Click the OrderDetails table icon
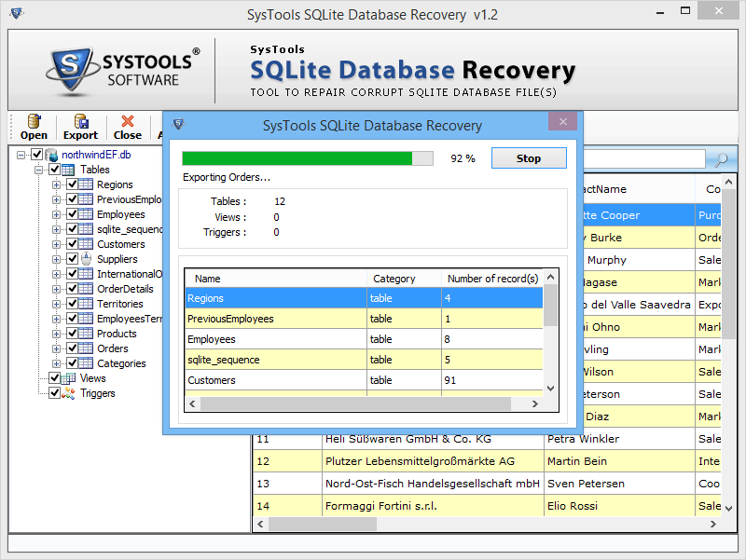Screen dimensions: 746x560 pyautogui.click(x=86, y=289)
